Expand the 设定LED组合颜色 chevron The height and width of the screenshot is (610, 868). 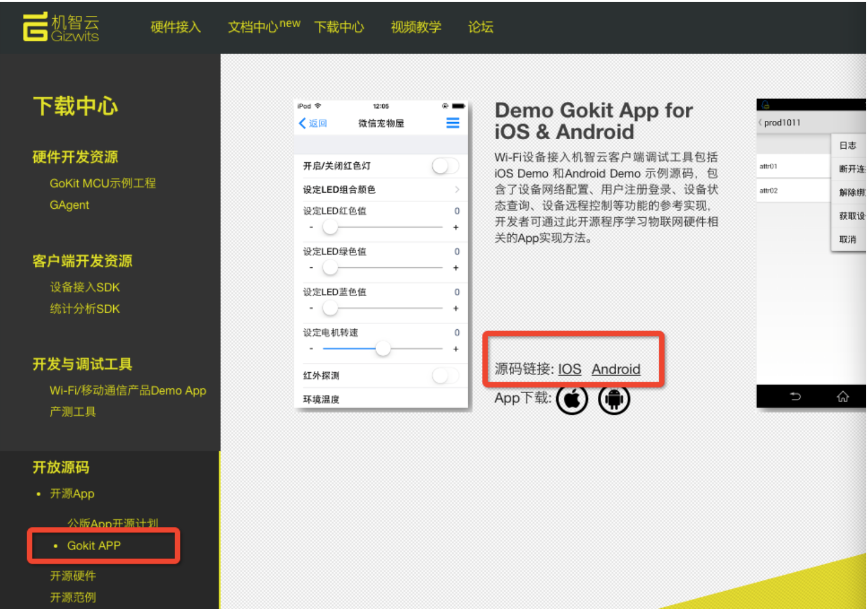[457, 189]
